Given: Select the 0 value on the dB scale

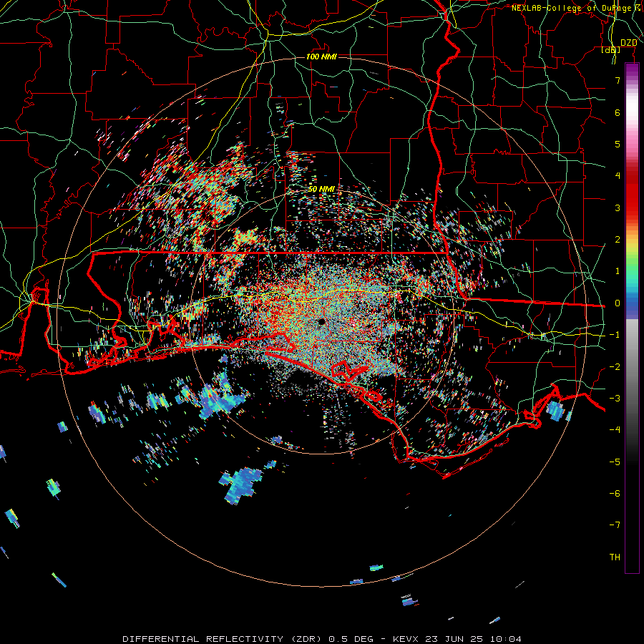Looking at the screenshot, I should pos(618,303).
